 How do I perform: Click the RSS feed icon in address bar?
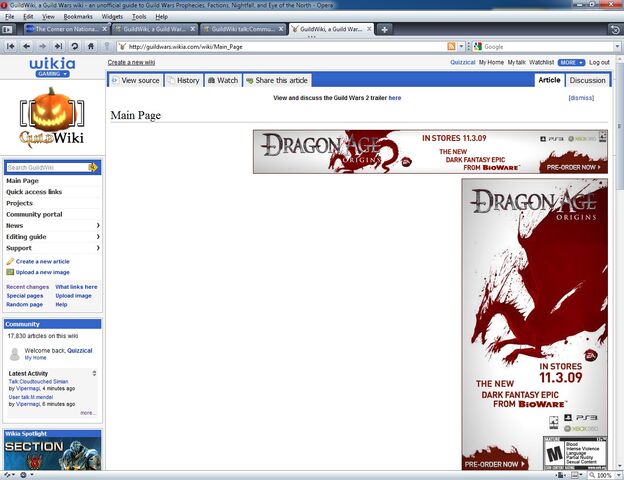coord(451,47)
